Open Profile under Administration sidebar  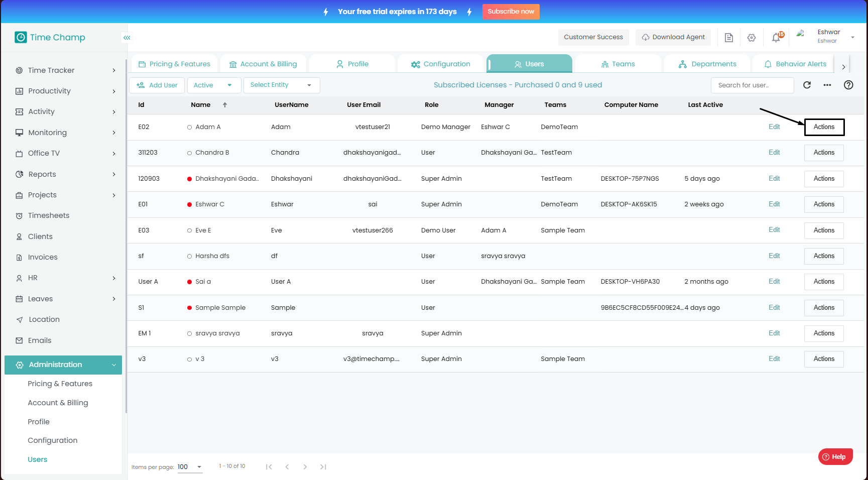click(39, 422)
